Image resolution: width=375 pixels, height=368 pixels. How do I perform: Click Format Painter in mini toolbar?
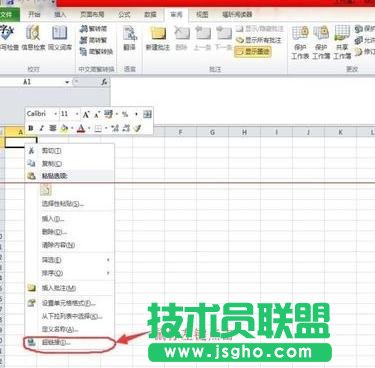coord(137,128)
